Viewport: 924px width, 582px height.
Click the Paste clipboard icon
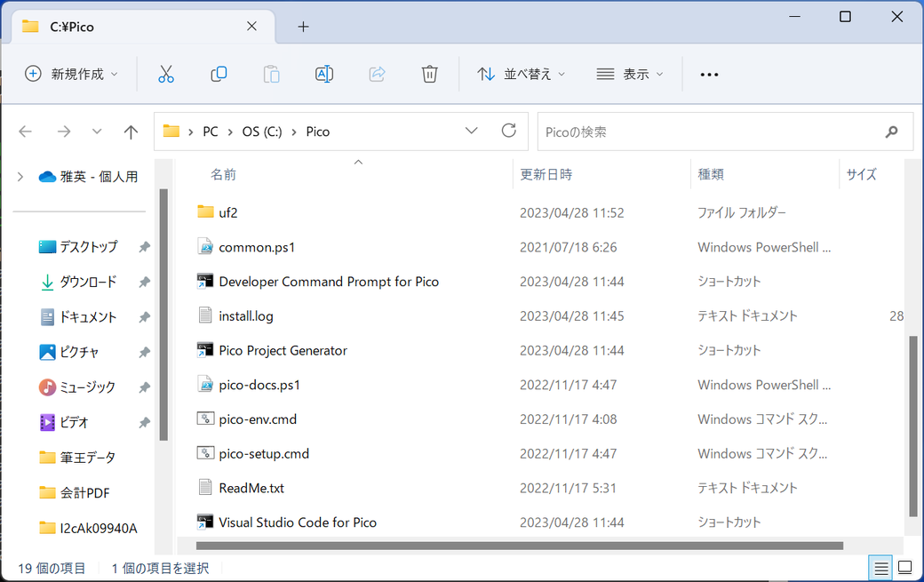(271, 75)
